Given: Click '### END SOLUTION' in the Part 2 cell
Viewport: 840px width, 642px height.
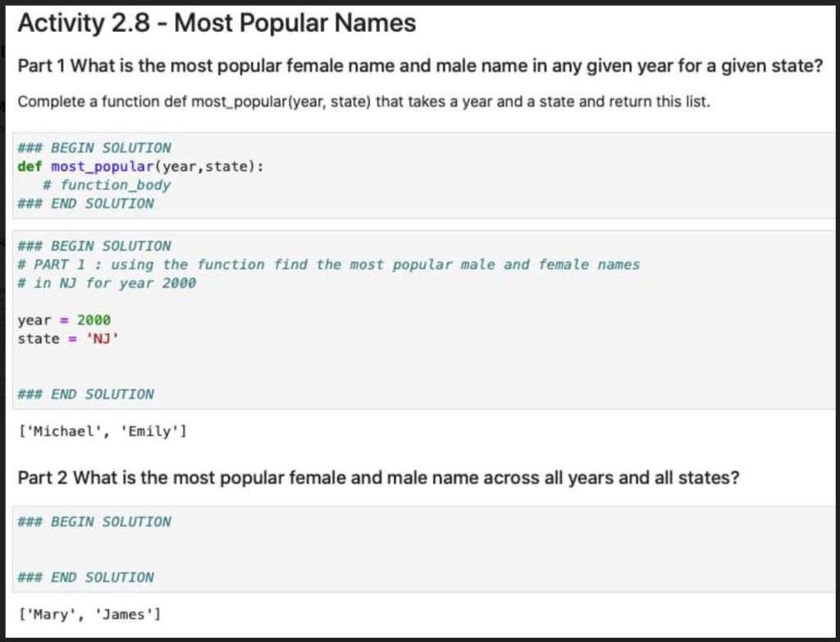Looking at the screenshot, I should [x=85, y=578].
